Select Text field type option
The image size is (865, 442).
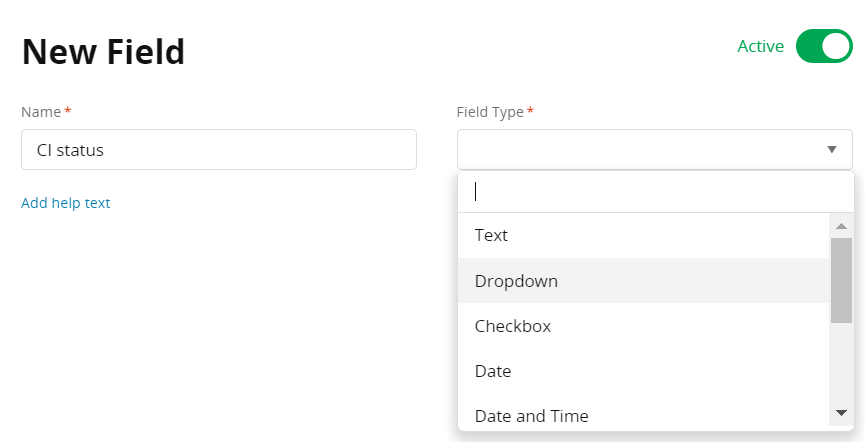point(491,236)
